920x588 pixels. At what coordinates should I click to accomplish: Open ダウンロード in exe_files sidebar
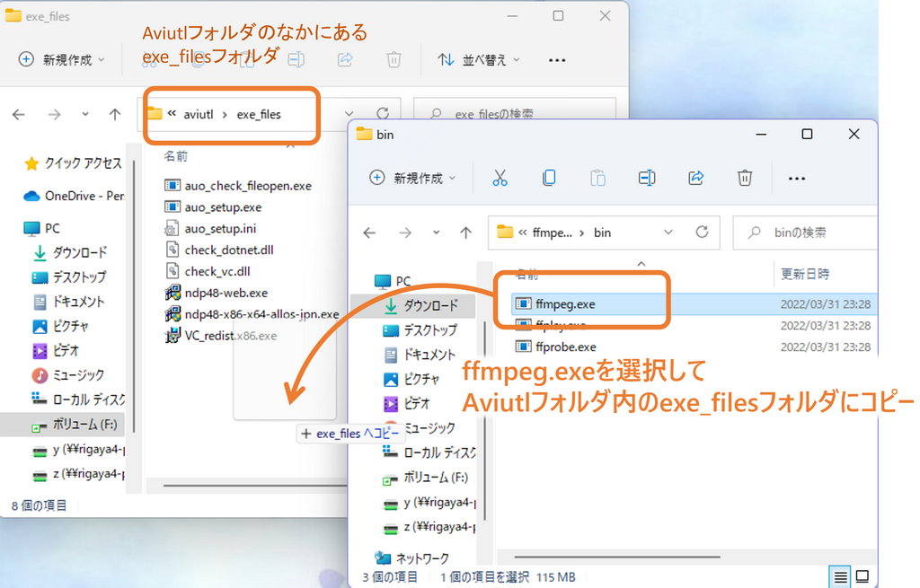click(x=69, y=252)
